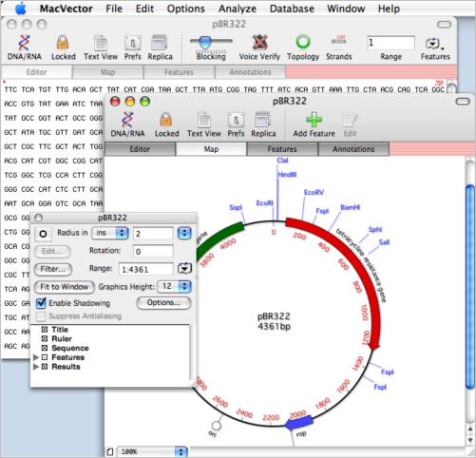The width and height of the screenshot is (476, 458).
Task: Click DNA/RNA icon in back window toolbar
Action: 24,43
